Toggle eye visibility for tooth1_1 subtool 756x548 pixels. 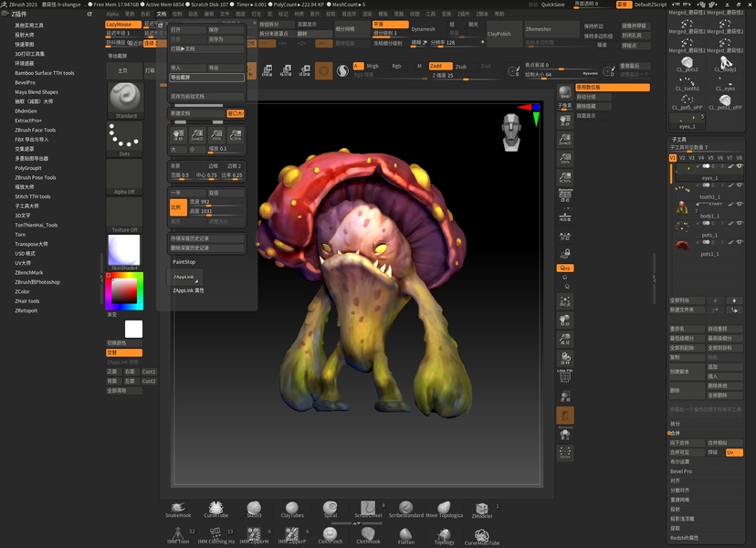point(740,185)
